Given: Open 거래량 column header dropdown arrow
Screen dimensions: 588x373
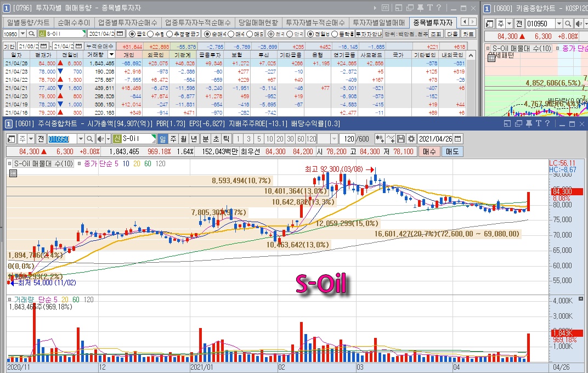Looking at the screenshot, I should (x=111, y=55).
